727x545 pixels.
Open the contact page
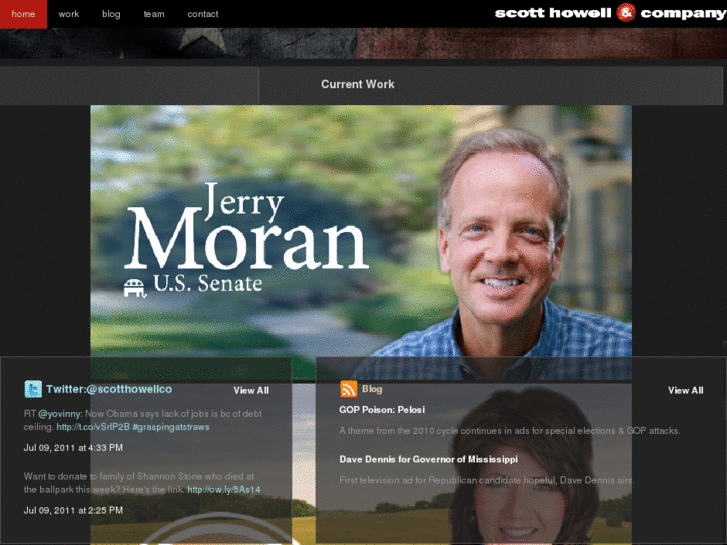click(x=203, y=14)
